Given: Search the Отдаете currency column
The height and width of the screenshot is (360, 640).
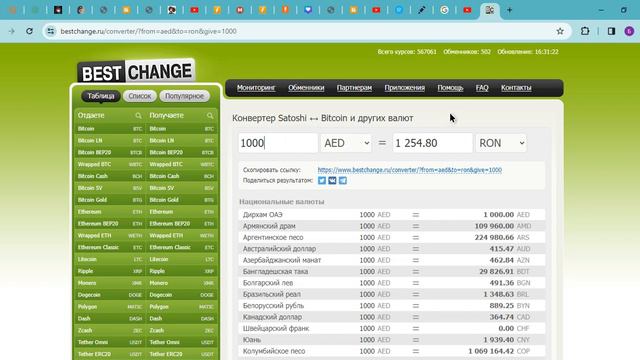Looking at the screenshot, I should coord(138,116).
